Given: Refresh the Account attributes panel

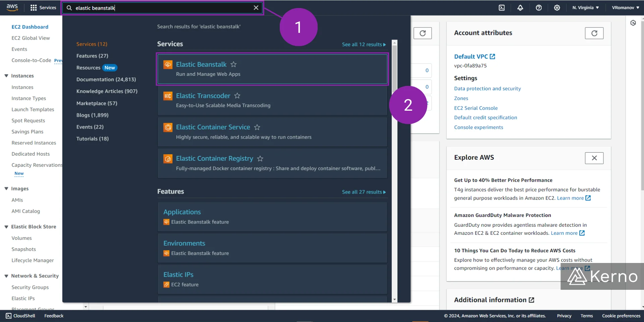Looking at the screenshot, I should click(594, 33).
